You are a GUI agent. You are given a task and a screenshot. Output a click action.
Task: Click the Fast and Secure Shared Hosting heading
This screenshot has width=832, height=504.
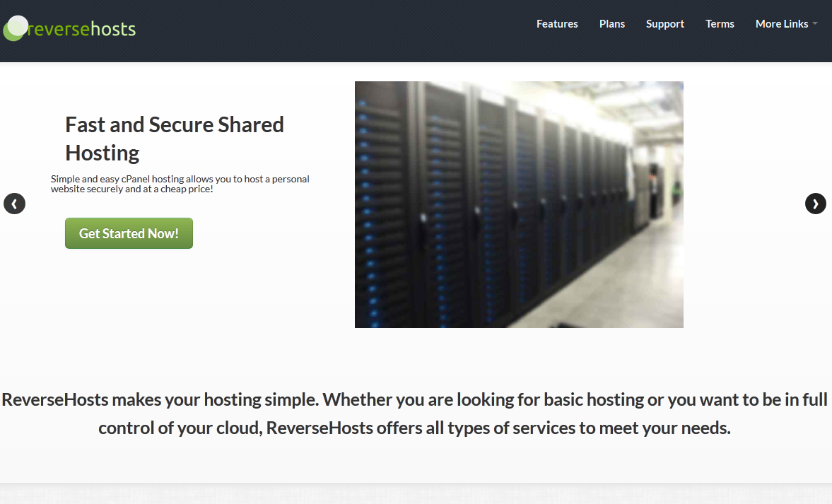(174, 139)
